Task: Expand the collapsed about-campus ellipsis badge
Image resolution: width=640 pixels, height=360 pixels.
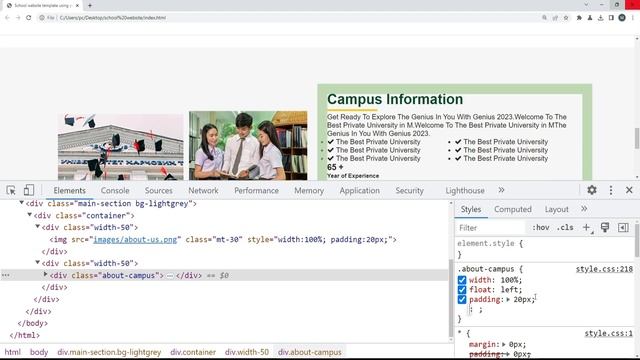Action: [170, 276]
